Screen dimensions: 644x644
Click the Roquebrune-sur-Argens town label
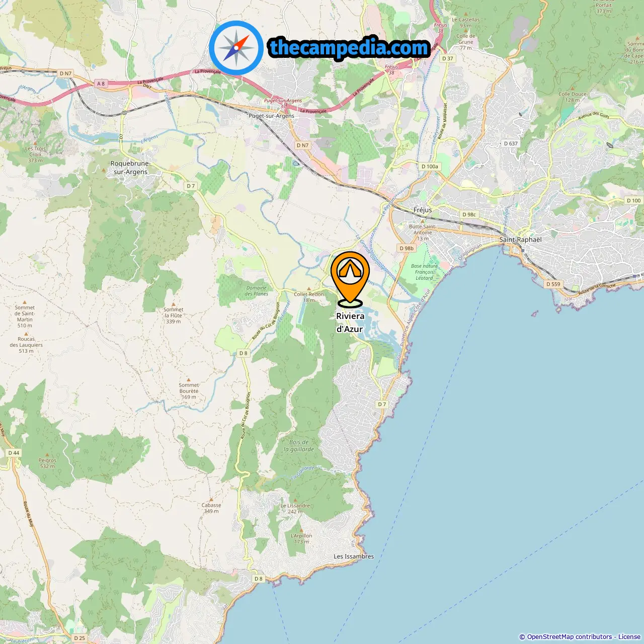tap(130, 168)
